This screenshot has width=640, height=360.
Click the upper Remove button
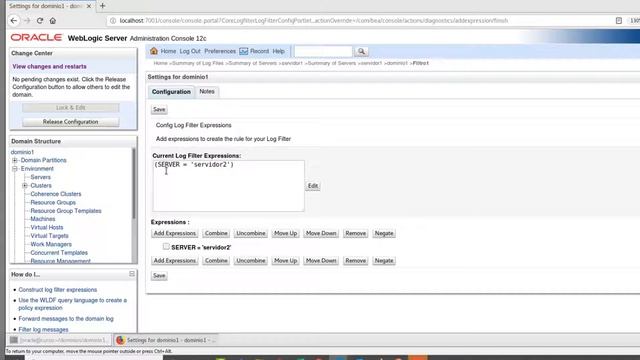[356, 233]
